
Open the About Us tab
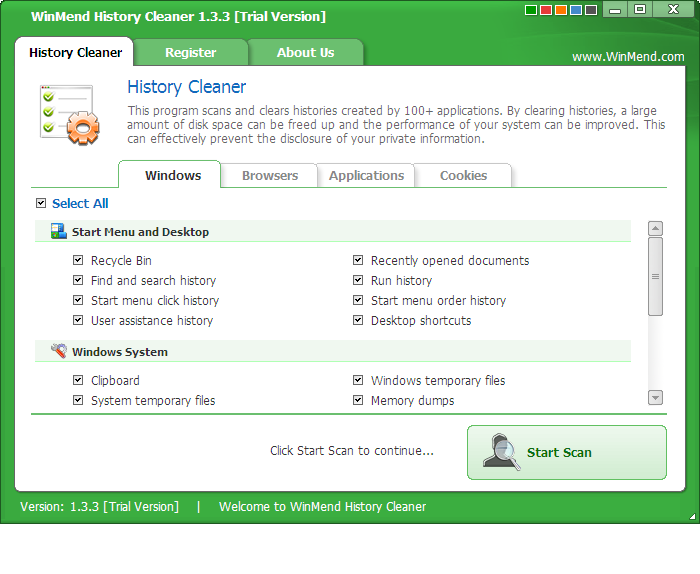pos(305,52)
